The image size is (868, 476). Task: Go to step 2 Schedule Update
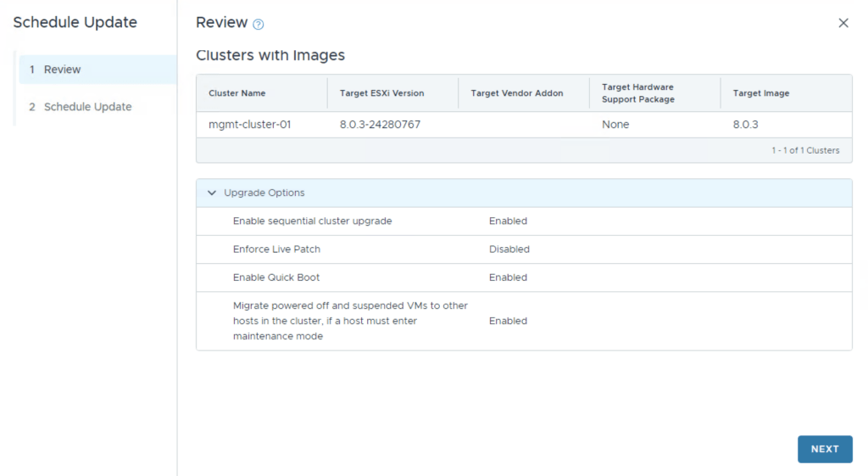click(x=87, y=107)
